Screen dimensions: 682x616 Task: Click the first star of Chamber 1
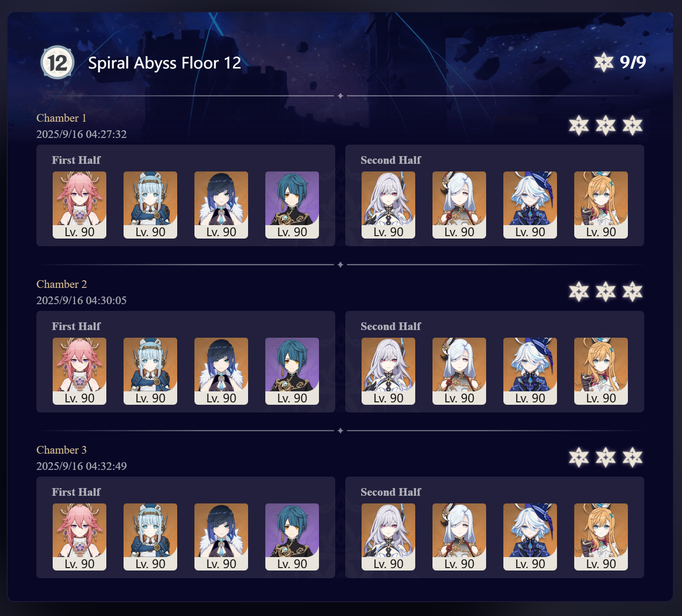(x=579, y=125)
